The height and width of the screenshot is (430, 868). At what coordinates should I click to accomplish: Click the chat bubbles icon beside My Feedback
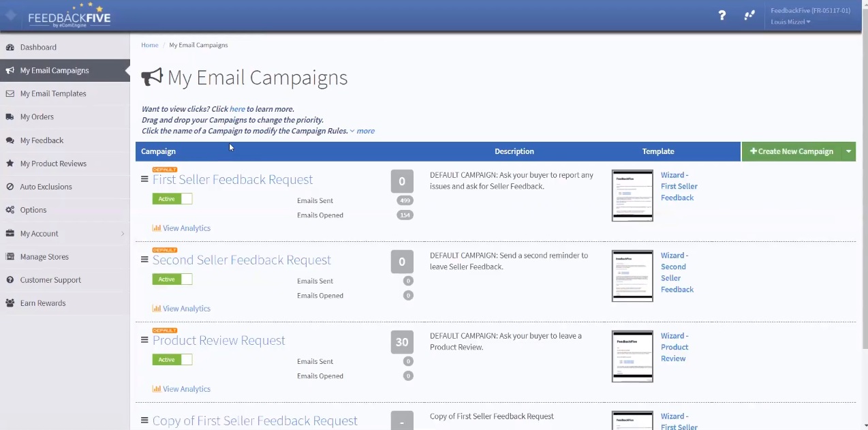[x=10, y=140]
